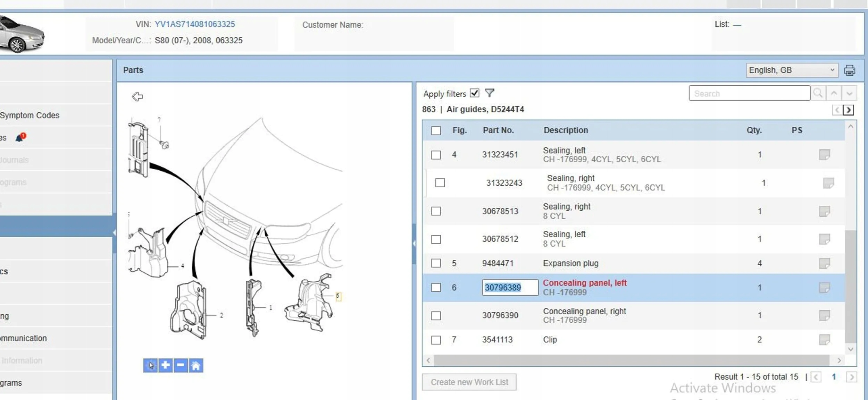Select the pointer tool under diagram

pyautogui.click(x=150, y=365)
